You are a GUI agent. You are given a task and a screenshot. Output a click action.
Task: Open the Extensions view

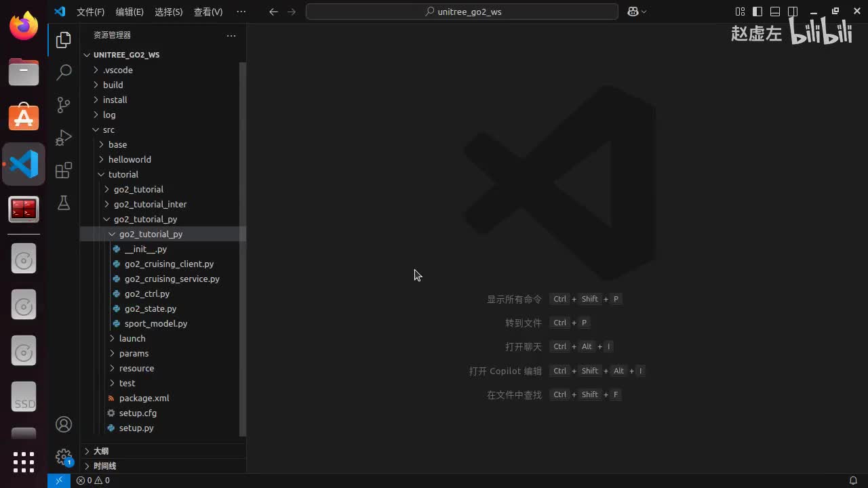pos(64,170)
